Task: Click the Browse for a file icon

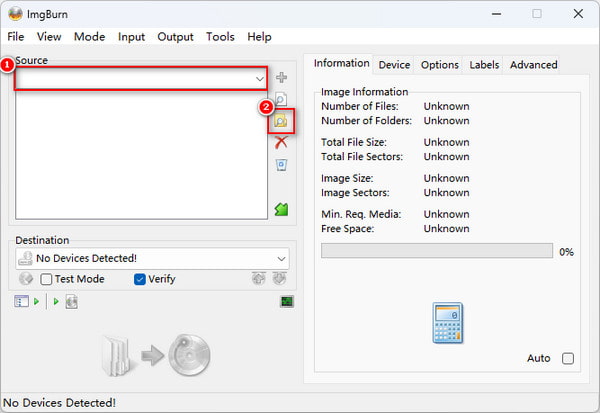Action: point(281,99)
